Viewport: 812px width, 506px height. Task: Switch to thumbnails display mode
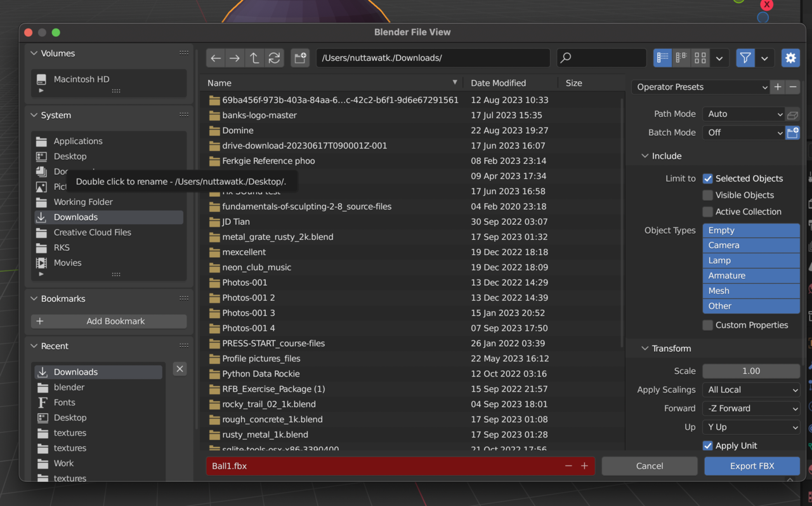(x=700, y=58)
